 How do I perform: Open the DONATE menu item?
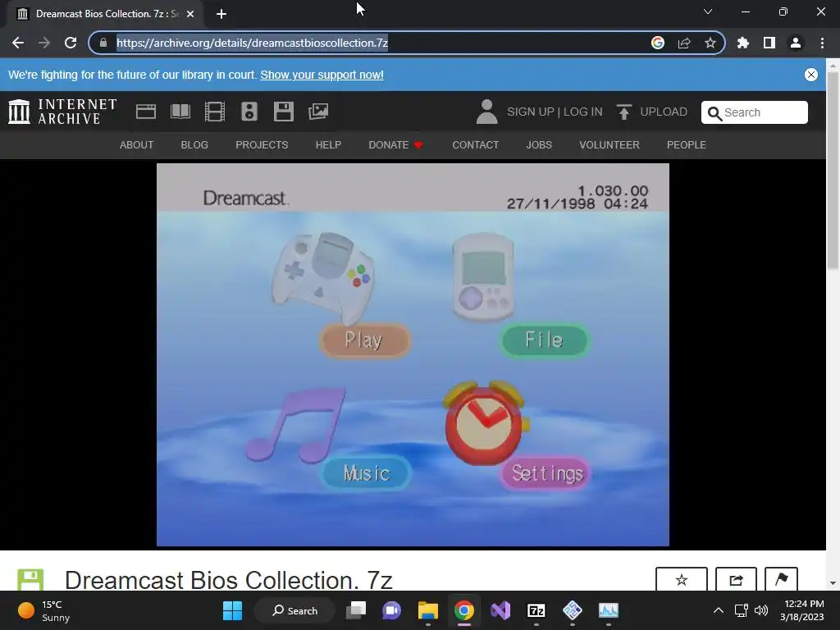coord(395,144)
